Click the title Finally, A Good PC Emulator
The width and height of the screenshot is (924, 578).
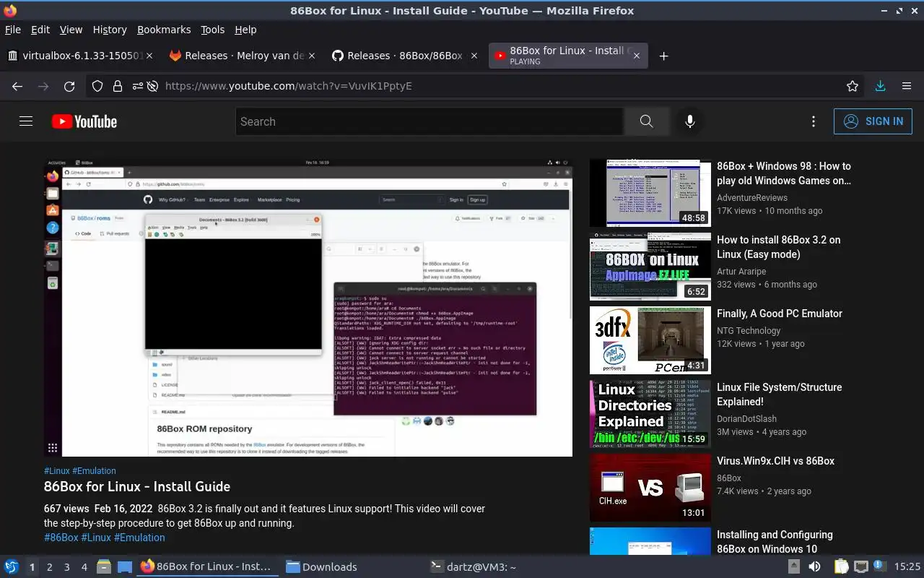point(780,314)
